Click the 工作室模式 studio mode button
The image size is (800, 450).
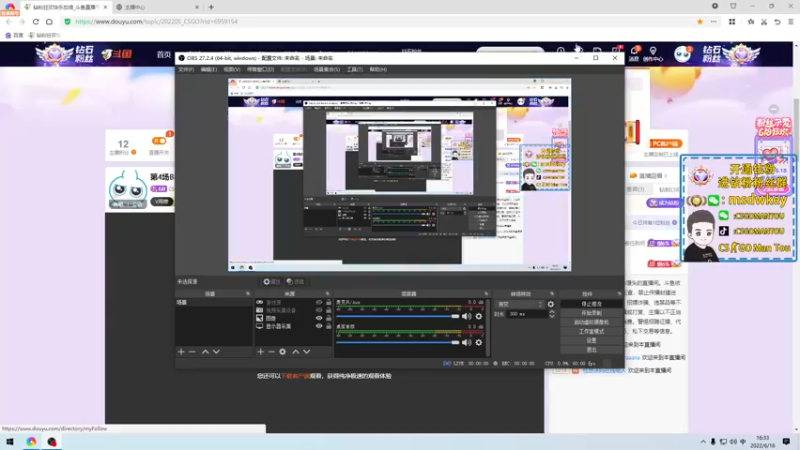591,331
